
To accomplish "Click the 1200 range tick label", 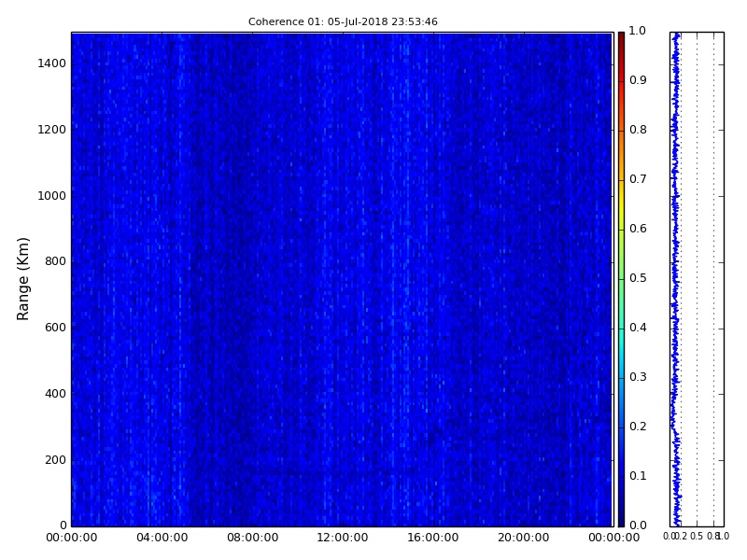I will [52, 130].
